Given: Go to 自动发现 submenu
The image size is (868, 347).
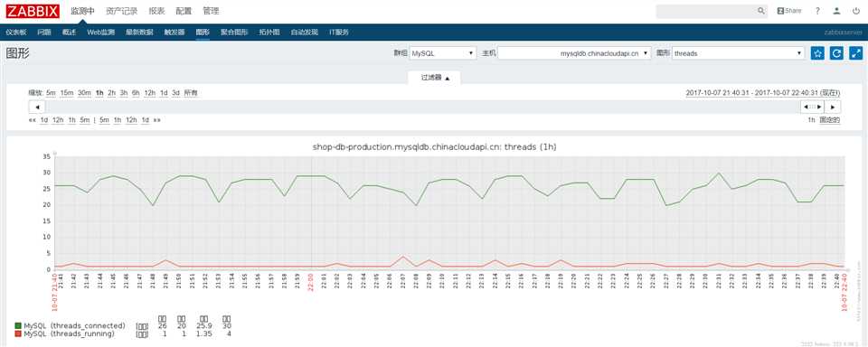Looking at the screenshot, I should [305, 33].
